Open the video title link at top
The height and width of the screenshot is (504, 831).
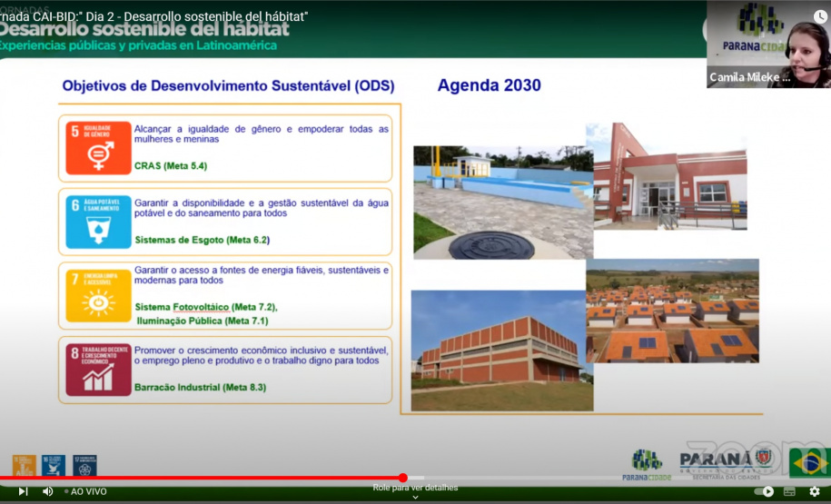pos(153,16)
